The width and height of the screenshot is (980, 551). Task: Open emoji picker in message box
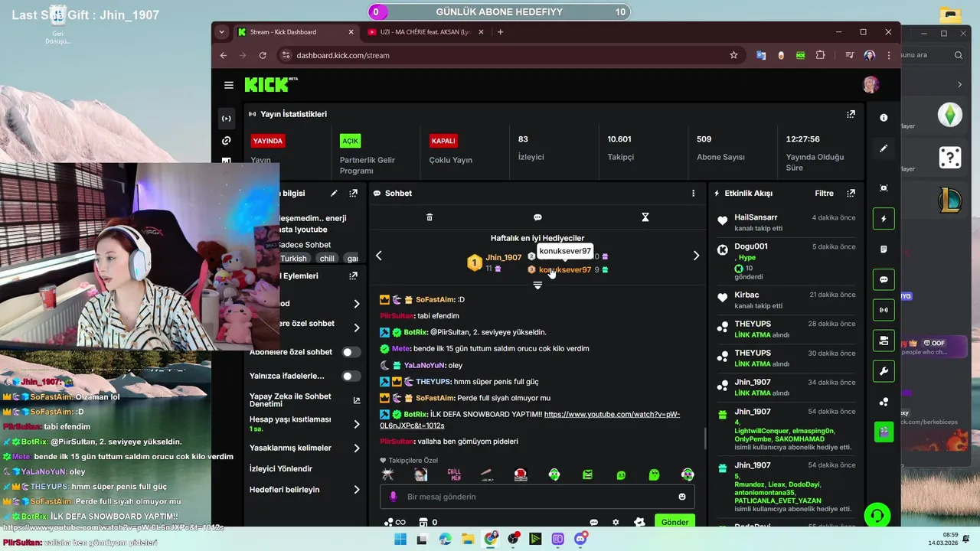tap(682, 497)
